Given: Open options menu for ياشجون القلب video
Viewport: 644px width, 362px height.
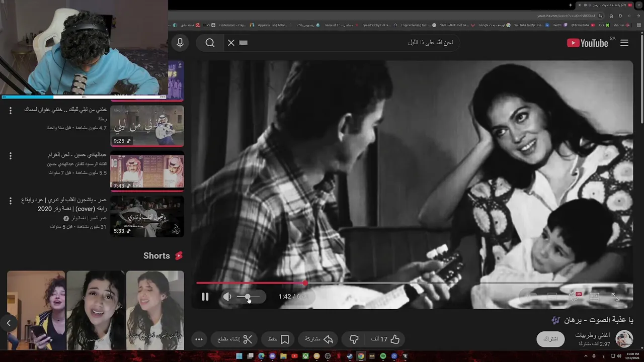Looking at the screenshot, I should (x=11, y=201).
